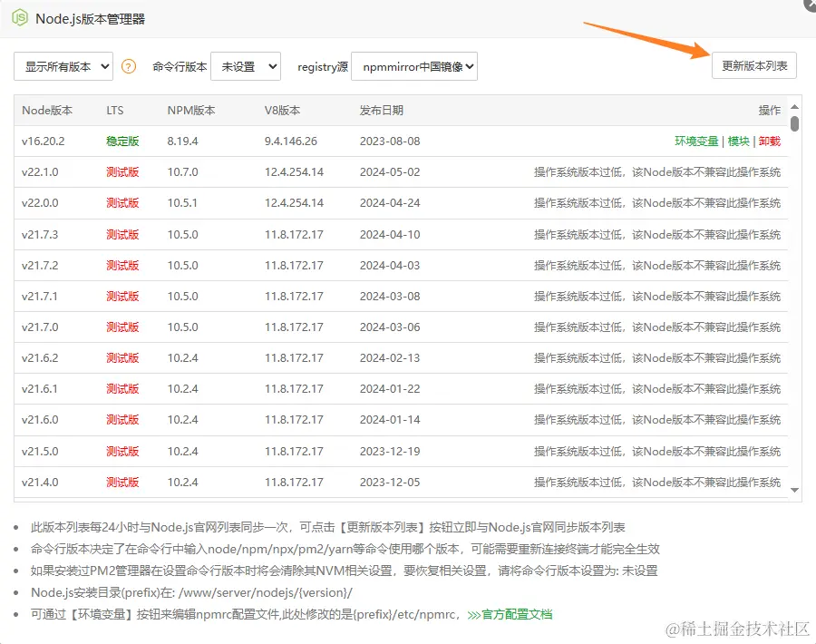816x644 pixels.
Task: Select the v21.7.3 version cell
Action: 40,234
